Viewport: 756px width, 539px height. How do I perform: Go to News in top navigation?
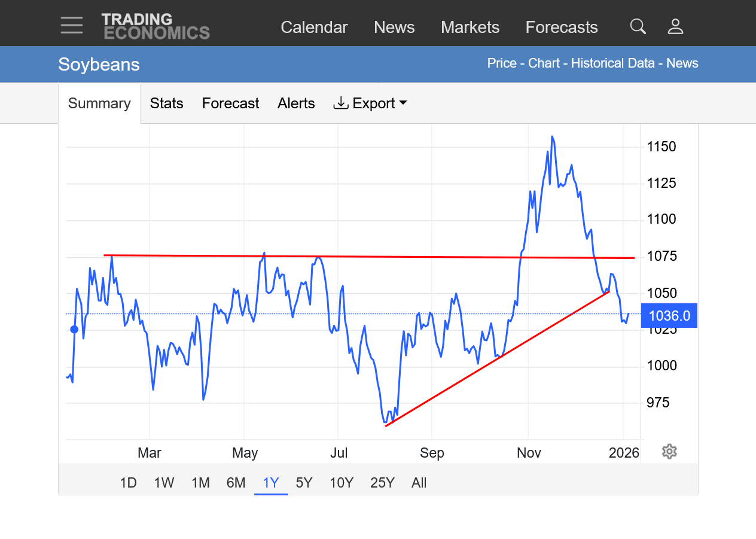(394, 28)
